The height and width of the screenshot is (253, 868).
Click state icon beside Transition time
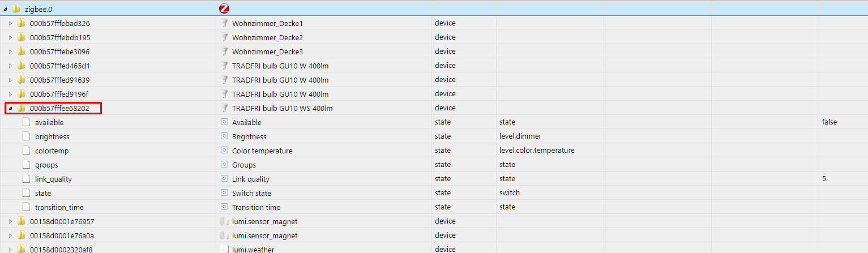click(224, 207)
